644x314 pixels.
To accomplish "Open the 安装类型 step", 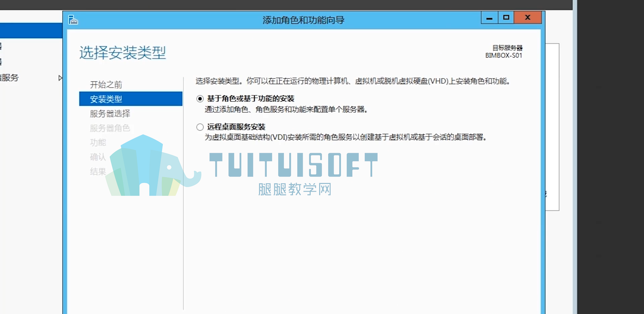I will point(131,99).
